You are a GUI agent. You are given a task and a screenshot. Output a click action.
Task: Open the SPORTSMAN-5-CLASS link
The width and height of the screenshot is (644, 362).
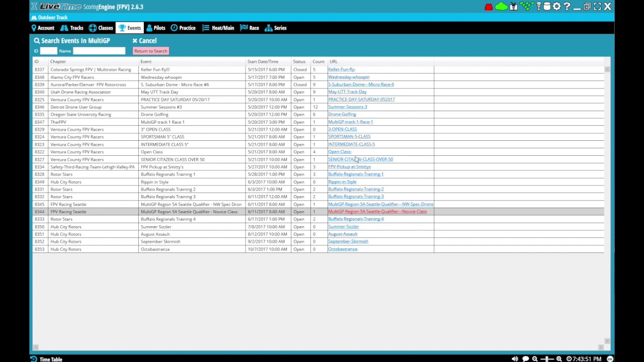(349, 137)
